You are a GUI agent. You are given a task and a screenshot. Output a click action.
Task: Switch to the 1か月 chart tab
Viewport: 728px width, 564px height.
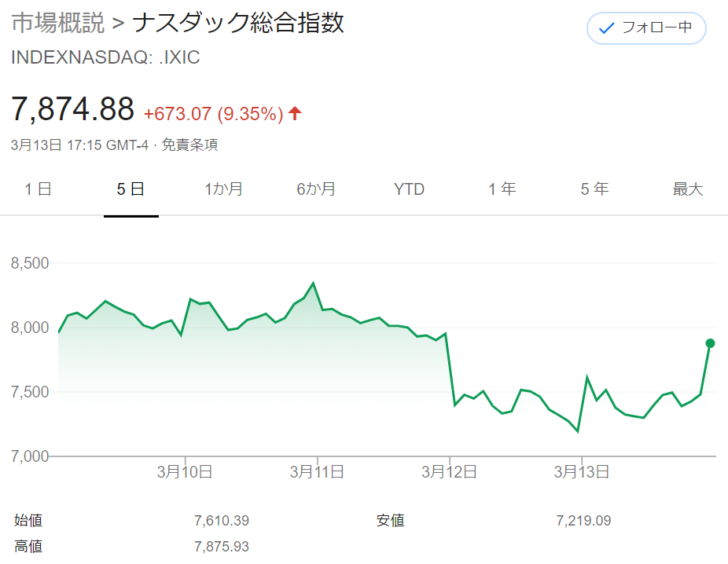pyautogui.click(x=224, y=189)
